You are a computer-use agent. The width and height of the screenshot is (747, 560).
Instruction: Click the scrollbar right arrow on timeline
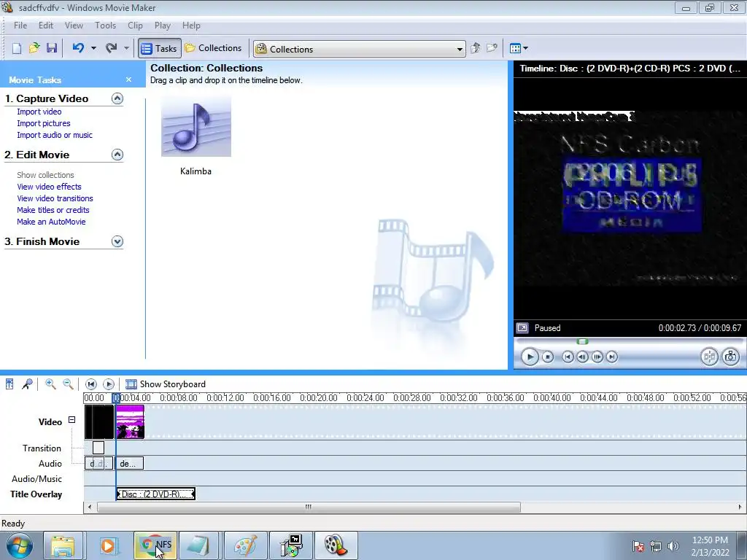coord(740,507)
